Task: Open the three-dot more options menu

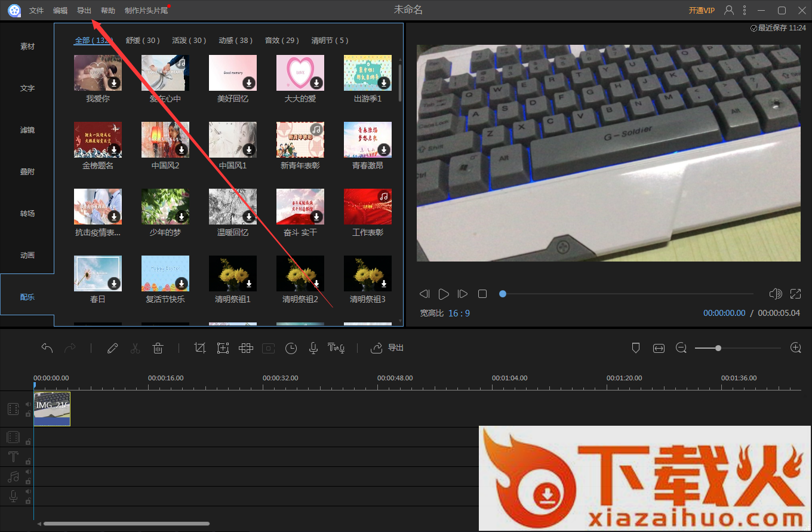Action: pos(744,10)
